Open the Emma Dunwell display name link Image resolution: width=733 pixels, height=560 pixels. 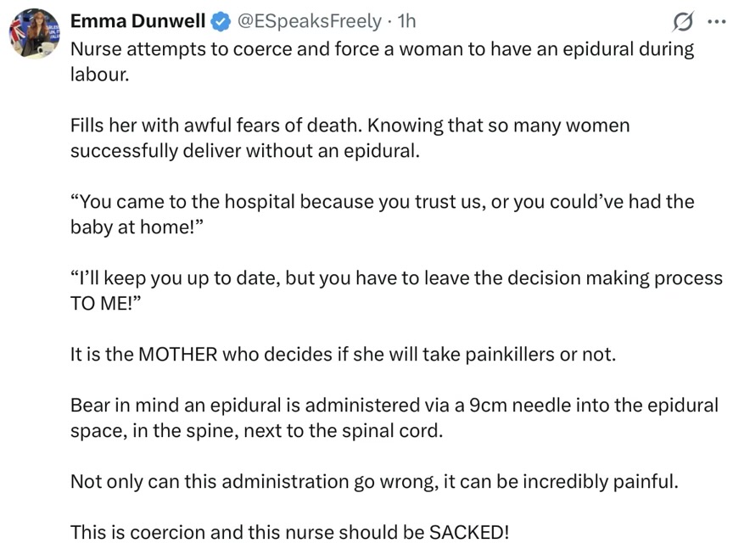click(137, 20)
